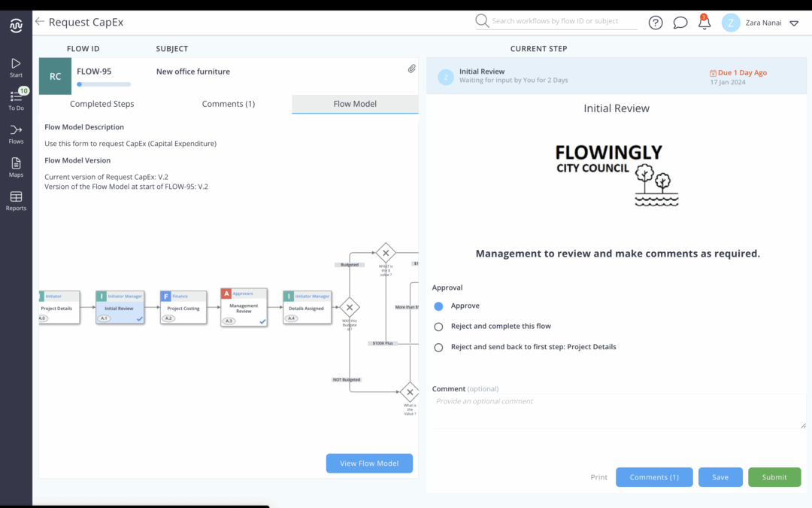Click the FLOW-95 progress bar
The image size is (812, 508).
tap(104, 84)
